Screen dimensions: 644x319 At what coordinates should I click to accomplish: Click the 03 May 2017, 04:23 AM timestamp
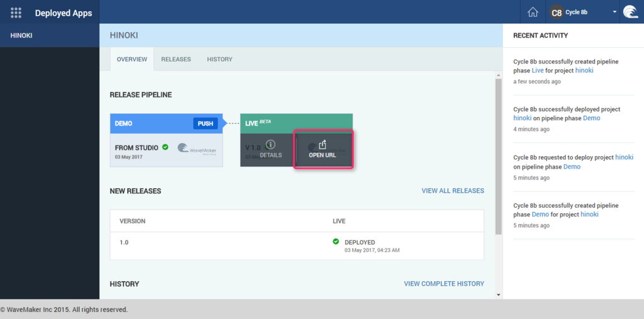[x=372, y=250]
